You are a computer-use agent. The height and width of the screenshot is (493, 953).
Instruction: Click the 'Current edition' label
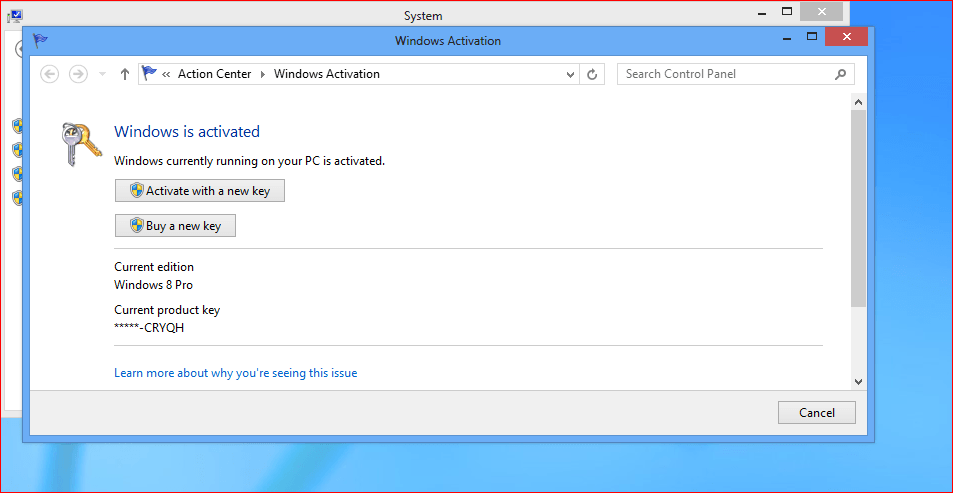pos(154,267)
